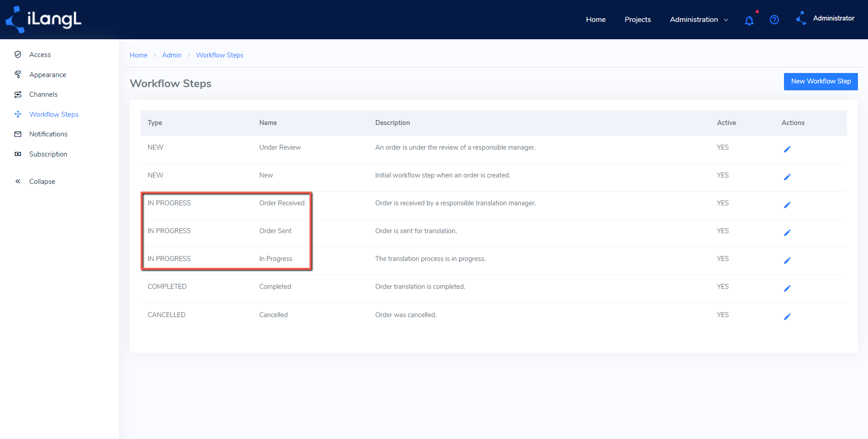The image size is (868, 439).
Task: Click the Workflow Steps sidebar icon
Action: tap(18, 114)
